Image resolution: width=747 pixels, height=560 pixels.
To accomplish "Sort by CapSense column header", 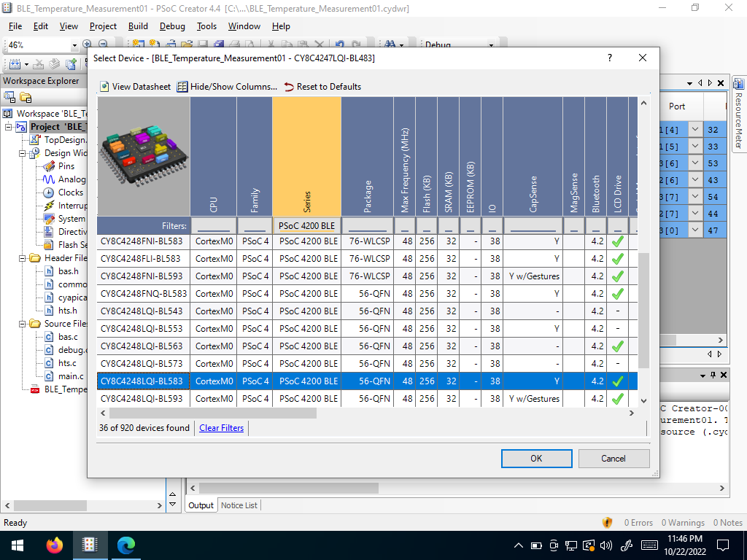I will [533, 156].
